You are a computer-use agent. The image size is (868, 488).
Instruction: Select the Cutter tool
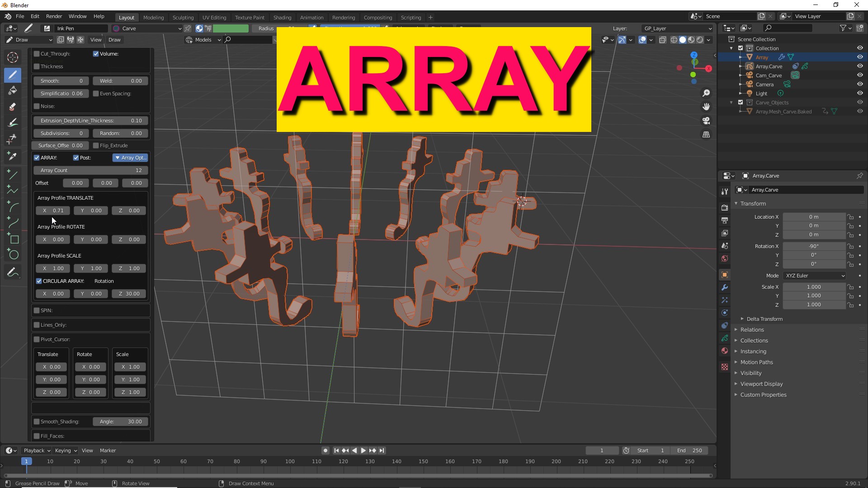click(x=13, y=139)
